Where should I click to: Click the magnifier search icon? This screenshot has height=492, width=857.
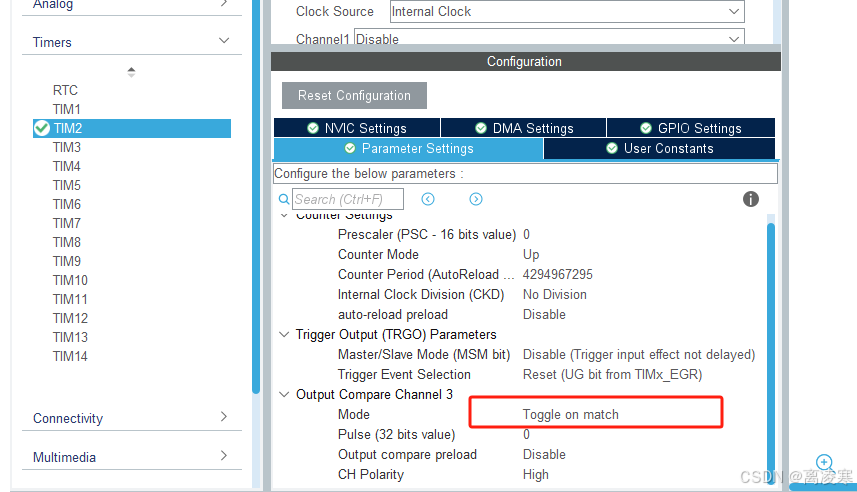(x=284, y=199)
